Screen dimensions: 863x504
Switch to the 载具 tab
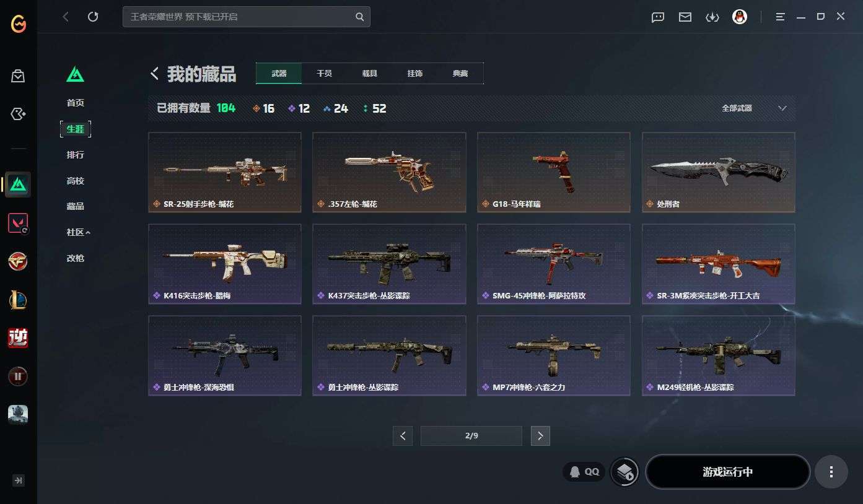370,73
